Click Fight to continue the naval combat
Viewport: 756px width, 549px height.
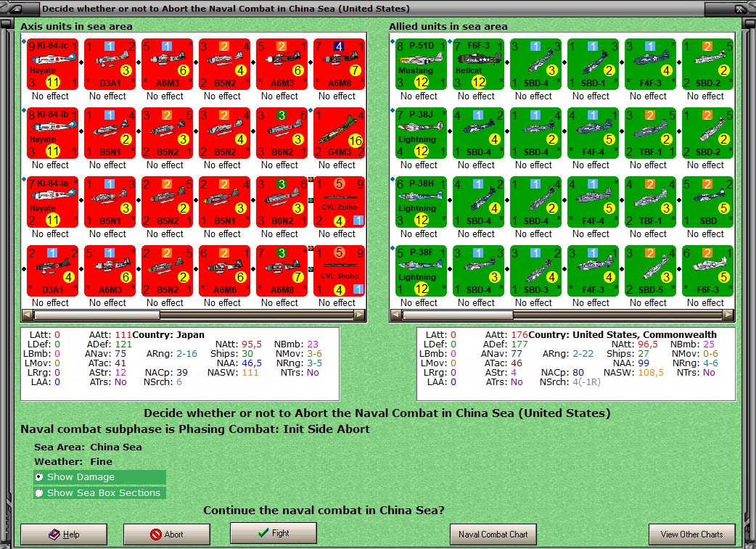click(274, 533)
